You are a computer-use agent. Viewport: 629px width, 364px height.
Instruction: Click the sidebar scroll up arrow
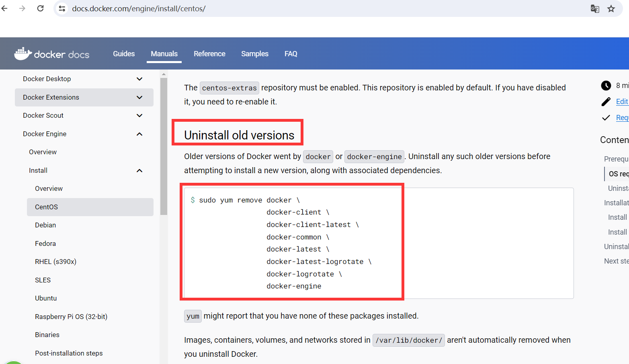click(164, 74)
